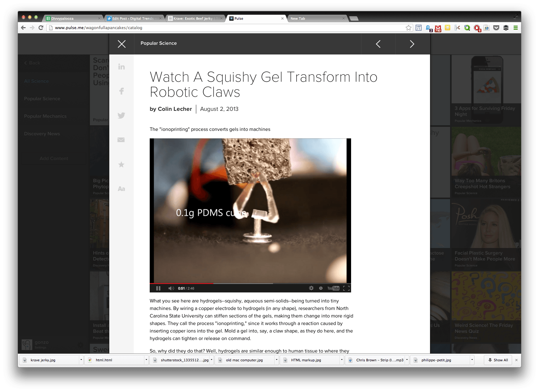Expand krave jerky.jpg download options
Viewport: 539px width, 392px height.
point(81,360)
